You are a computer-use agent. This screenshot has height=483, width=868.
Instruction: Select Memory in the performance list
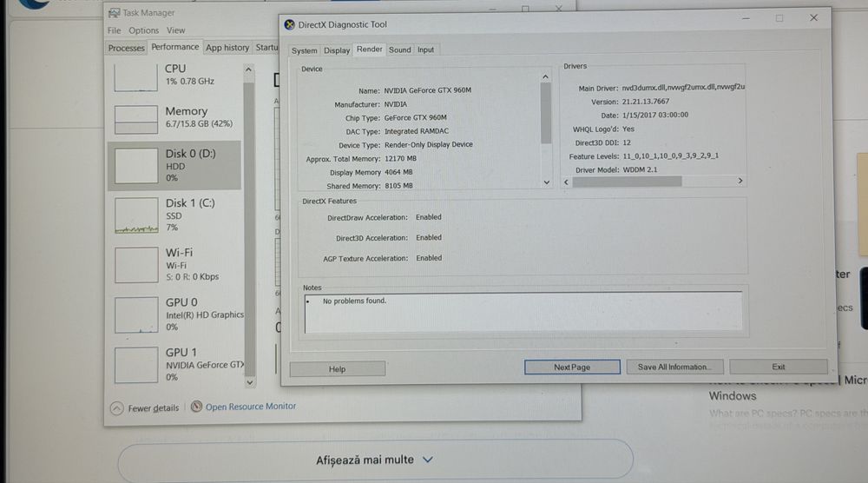(x=175, y=118)
